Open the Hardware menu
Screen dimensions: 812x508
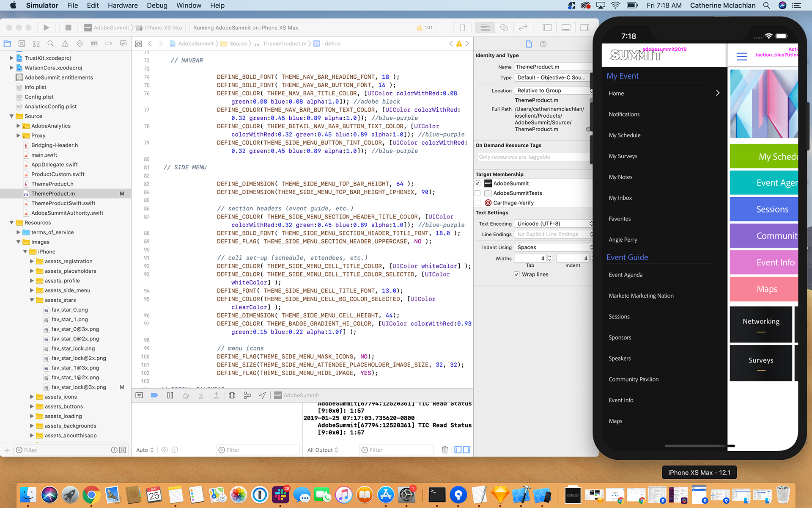pos(123,6)
